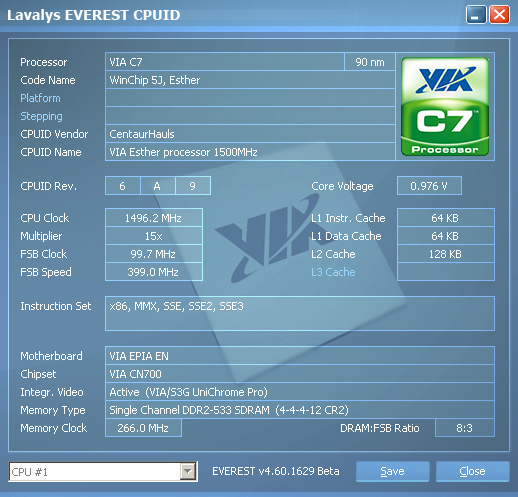Click the L2 Cache 128 KB value
Viewport: 518px width, 497px height.
coord(446,254)
